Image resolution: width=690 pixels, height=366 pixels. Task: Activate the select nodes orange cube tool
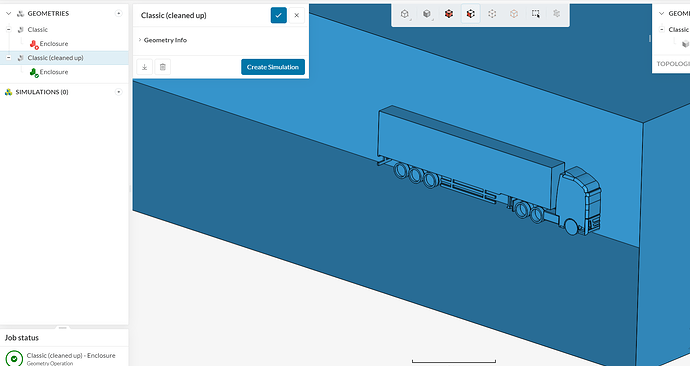pyautogui.click(x=514, y=14)
